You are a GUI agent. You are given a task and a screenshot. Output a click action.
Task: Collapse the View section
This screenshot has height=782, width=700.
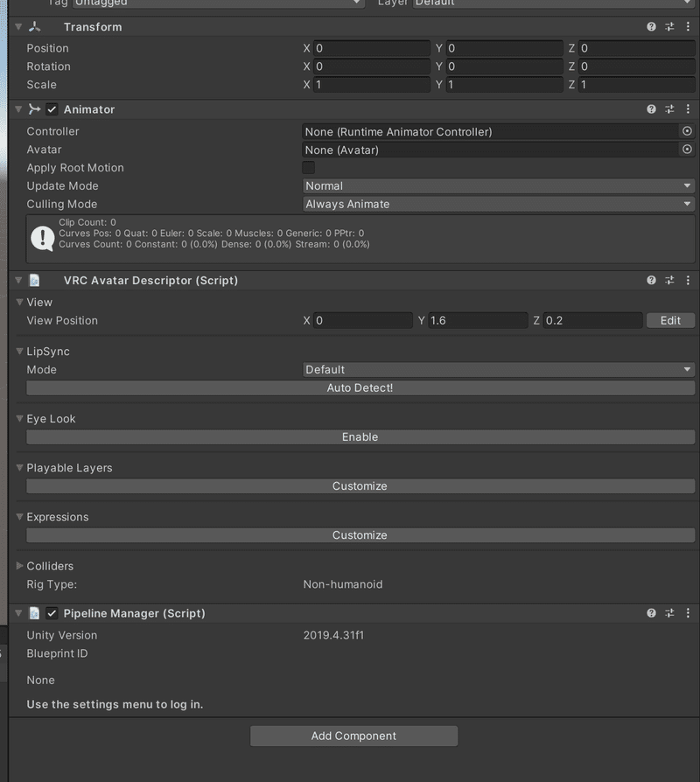pyautogui.click(x=20, y=302)
